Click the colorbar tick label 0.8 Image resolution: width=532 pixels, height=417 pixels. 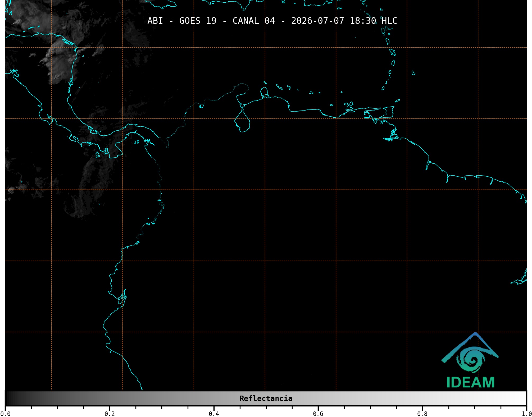pyautogui.click(x=422, y=414)
